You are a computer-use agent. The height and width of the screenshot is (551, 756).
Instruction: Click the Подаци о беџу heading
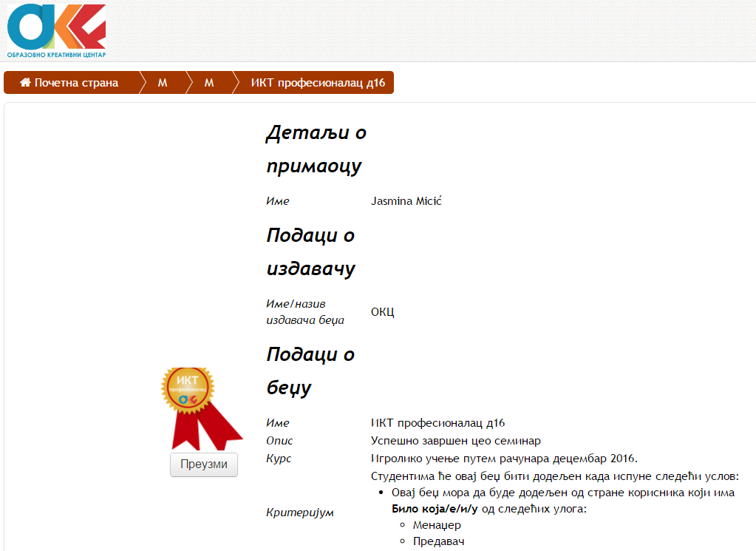coord(310,371)
